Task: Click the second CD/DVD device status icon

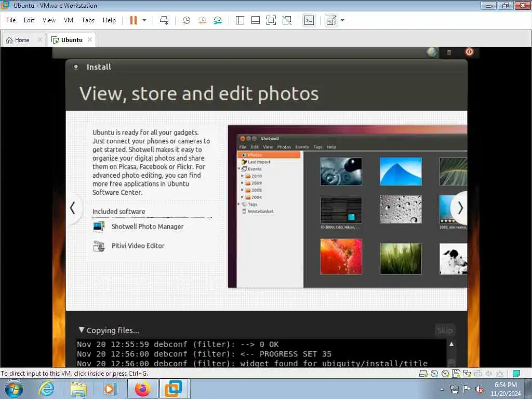Action: click(x=445, y=374)
